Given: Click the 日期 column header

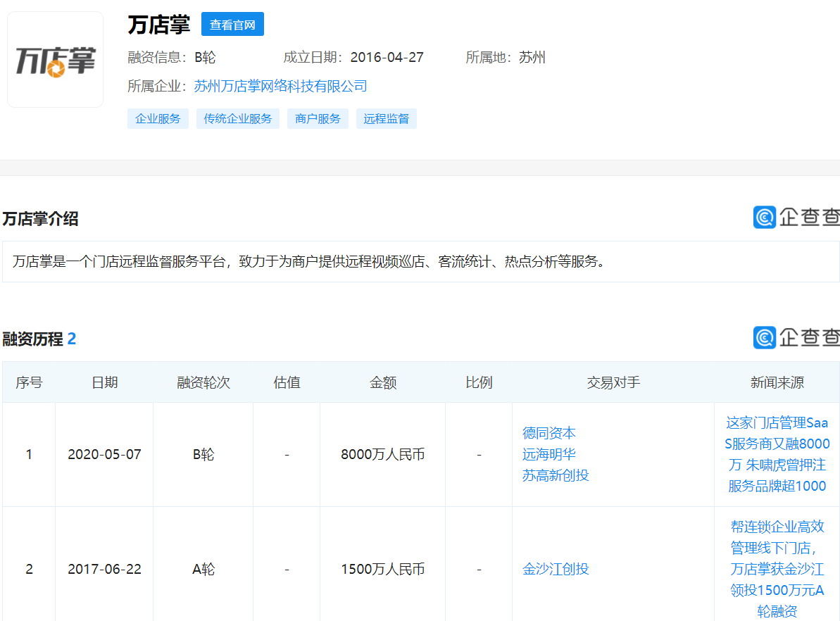Looking at the screenshot, I should [x=104, y=382].
